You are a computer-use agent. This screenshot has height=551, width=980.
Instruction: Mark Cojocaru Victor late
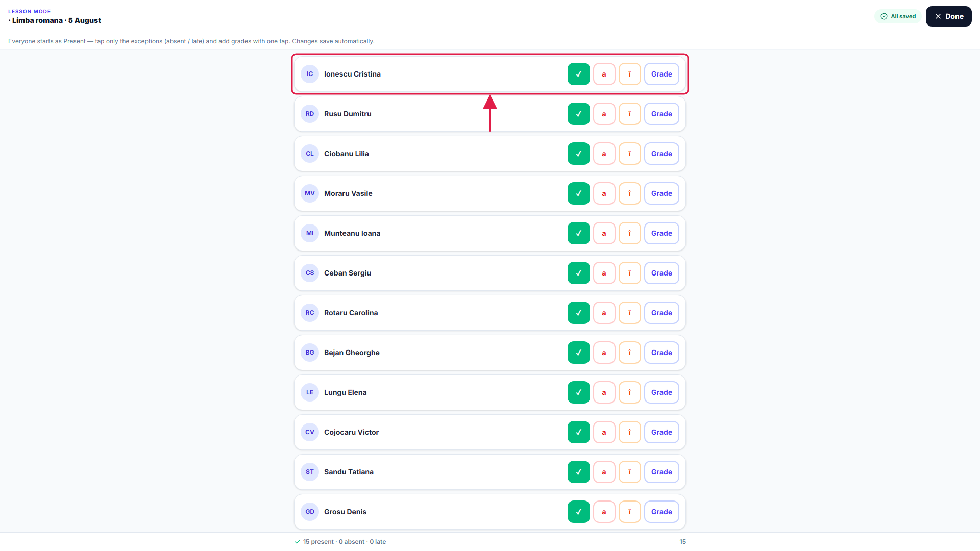[x=629, y=432]
